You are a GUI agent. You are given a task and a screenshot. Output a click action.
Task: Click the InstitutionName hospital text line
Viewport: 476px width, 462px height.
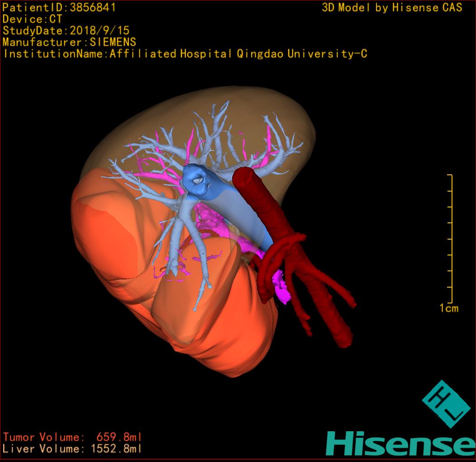click(x=185, y=54)
